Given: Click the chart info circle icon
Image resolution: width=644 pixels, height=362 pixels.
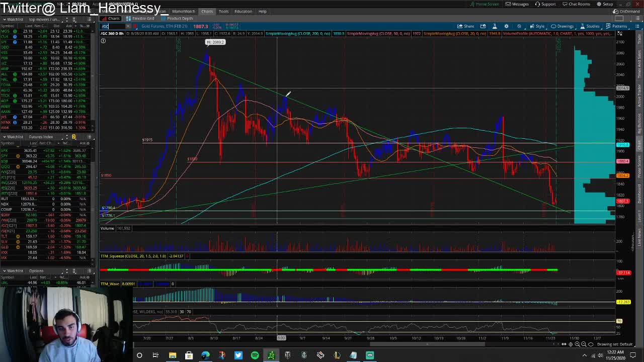Looking at the screenshot, I should 103,41.
